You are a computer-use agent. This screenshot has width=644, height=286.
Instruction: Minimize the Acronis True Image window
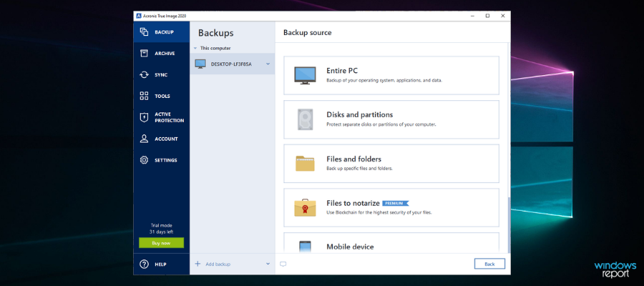tap(472, 16)
